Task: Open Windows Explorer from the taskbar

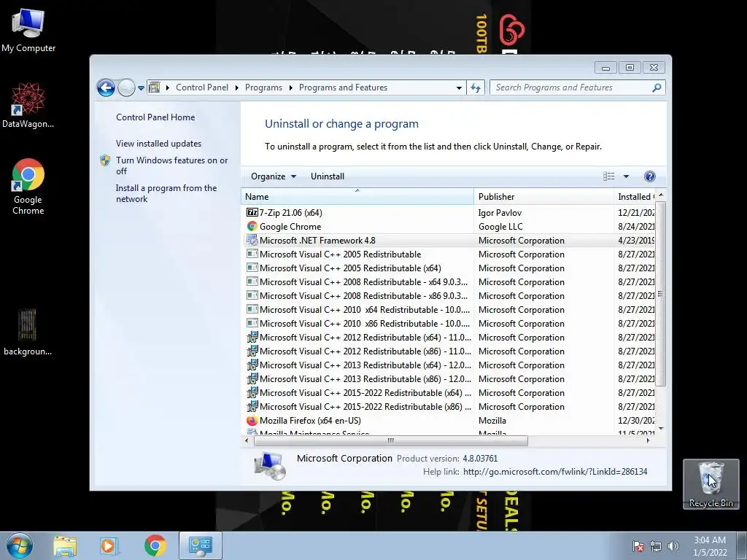Action: click(65, 546)
